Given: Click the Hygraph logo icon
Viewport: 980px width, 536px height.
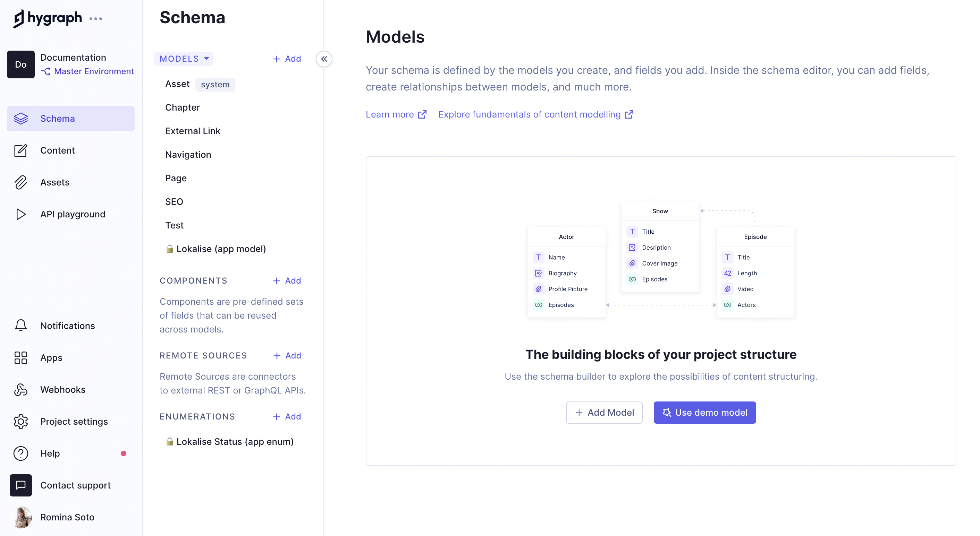Looking at the screenshot, I should [x=19, y=18].
